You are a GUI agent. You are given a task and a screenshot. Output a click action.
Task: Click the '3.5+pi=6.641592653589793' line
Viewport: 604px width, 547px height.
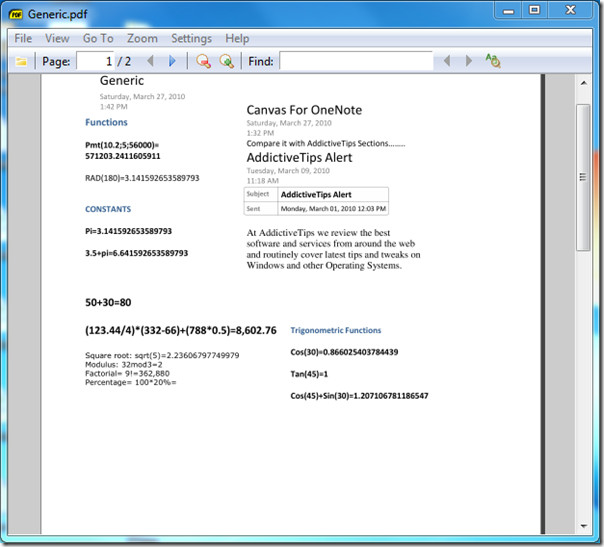[x=136, y=253]
